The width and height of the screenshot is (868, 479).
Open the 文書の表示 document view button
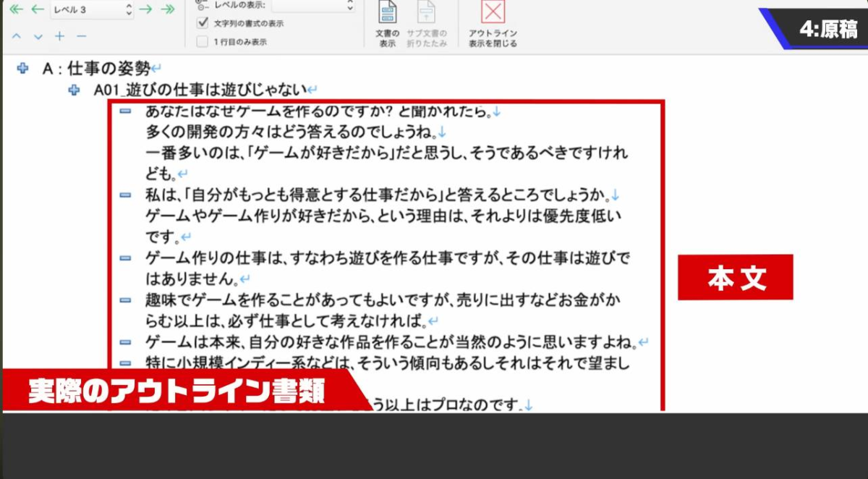tap(388, 24)
